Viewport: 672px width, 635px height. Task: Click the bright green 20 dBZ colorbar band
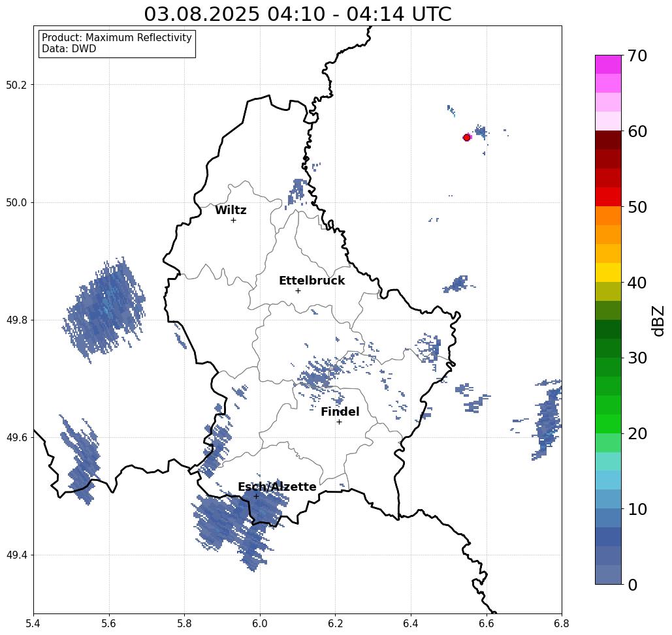click(608, 424)
